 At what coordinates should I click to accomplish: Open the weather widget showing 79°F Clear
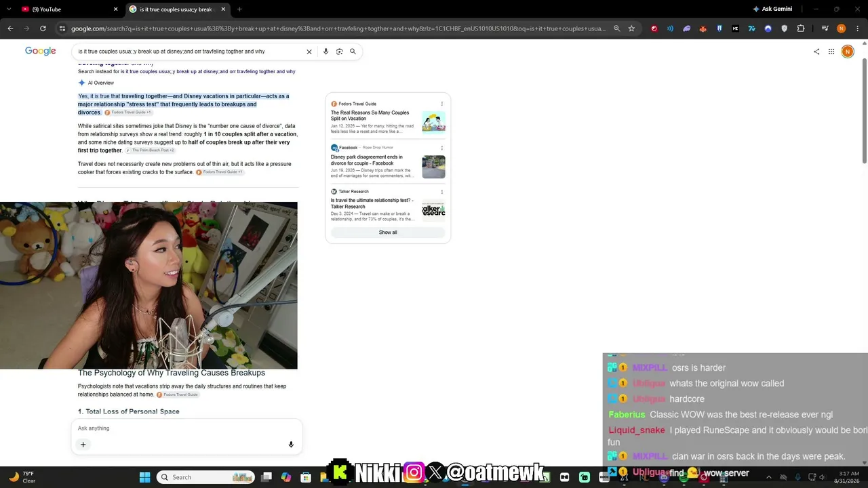pos(21,477)
